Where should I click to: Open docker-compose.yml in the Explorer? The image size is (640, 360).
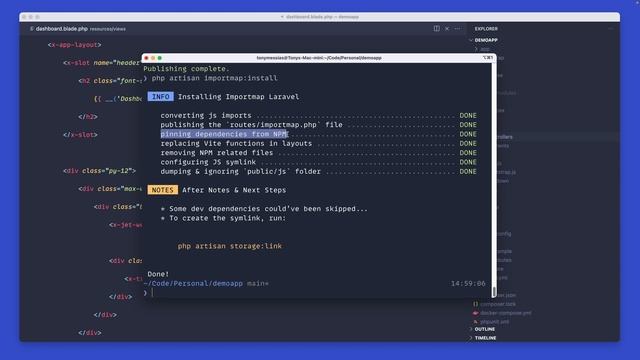[x=506, y=313]
